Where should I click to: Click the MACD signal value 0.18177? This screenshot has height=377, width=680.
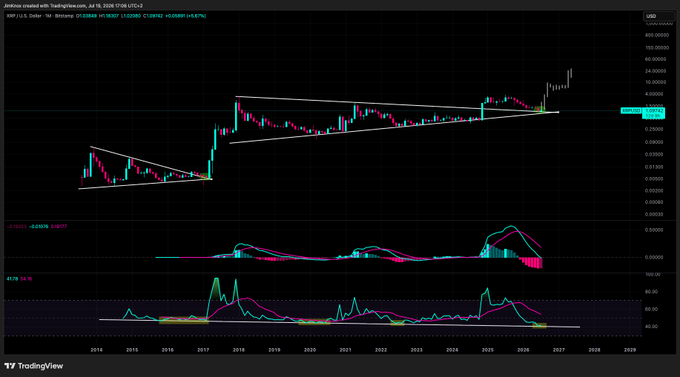[x=59, y=226]
